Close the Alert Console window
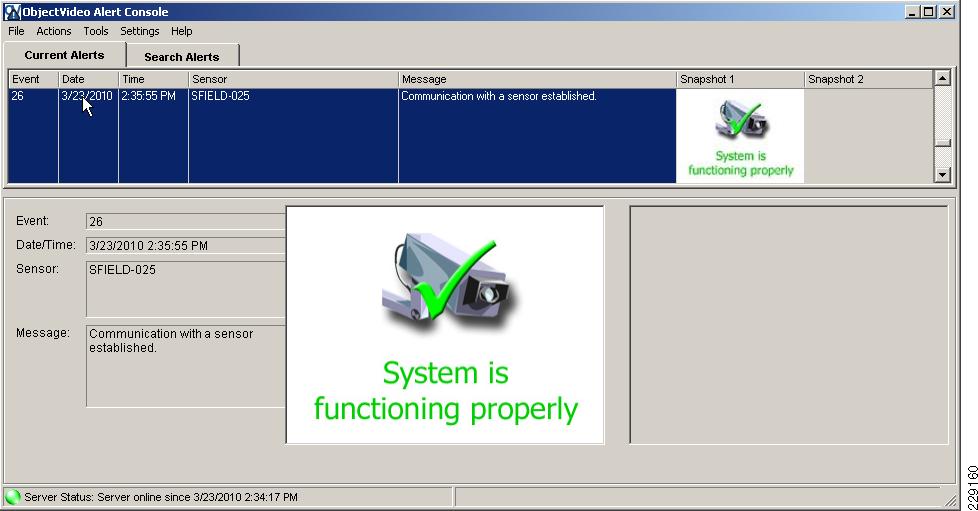 (947, 12)
